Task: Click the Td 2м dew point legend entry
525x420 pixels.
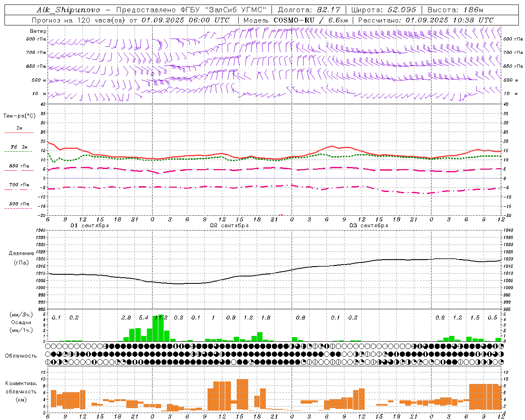Action: (x=19, y=147)
